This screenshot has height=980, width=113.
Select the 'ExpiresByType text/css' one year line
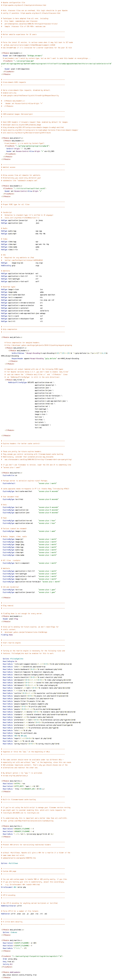point(29,590)
